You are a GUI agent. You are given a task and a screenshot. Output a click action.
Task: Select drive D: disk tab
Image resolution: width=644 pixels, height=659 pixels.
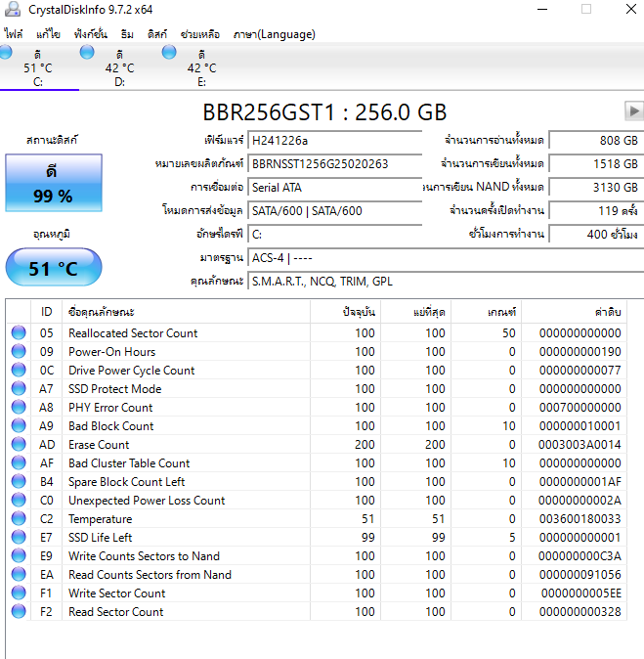click(120, 67)
